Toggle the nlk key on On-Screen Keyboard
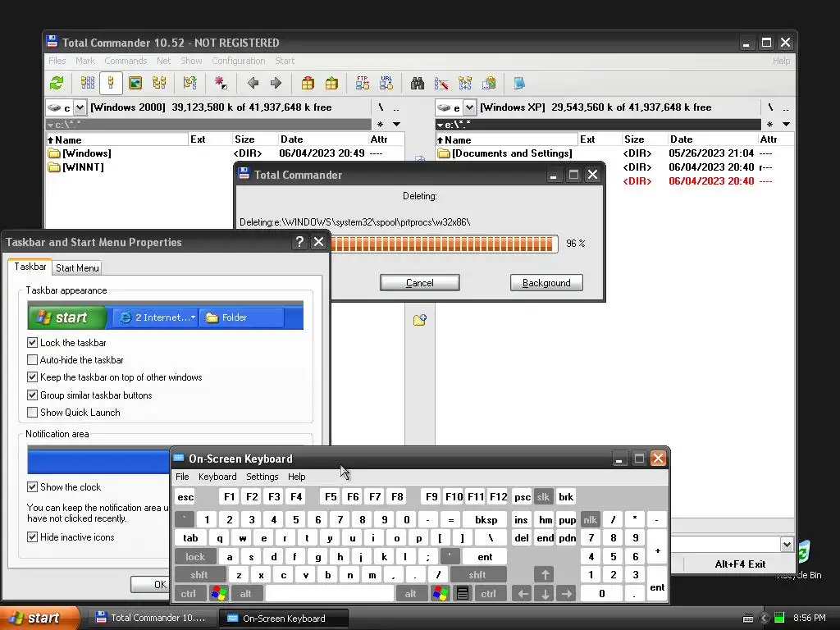 591,519
